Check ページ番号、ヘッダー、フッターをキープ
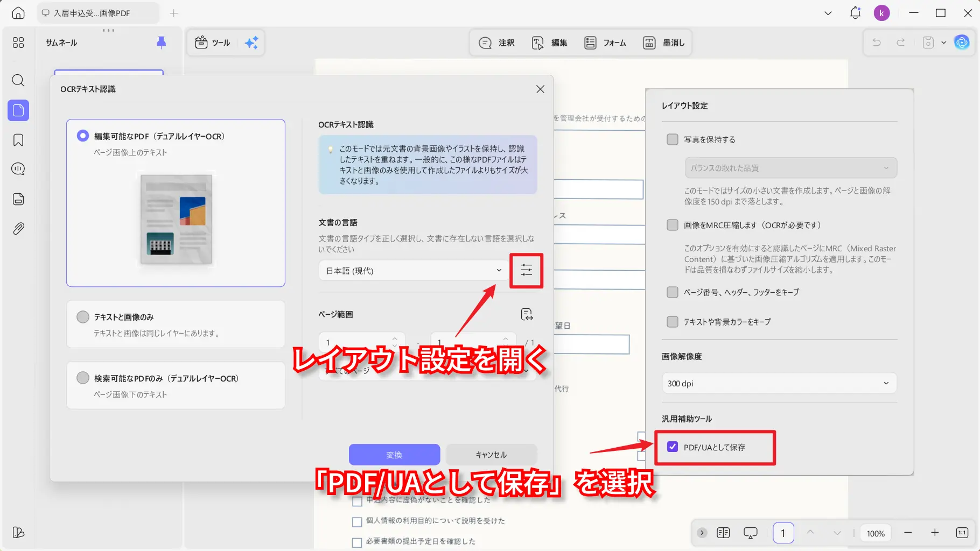Image resolution: width=980 pixels, height=551 pixels. pos(673,292)
